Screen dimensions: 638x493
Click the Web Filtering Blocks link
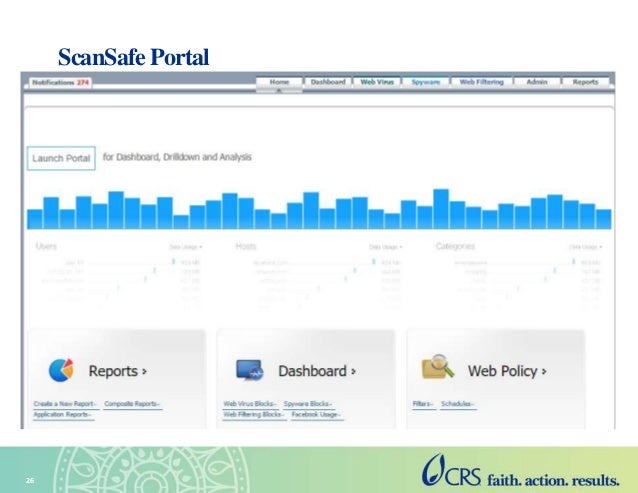[x=254, y=414]
